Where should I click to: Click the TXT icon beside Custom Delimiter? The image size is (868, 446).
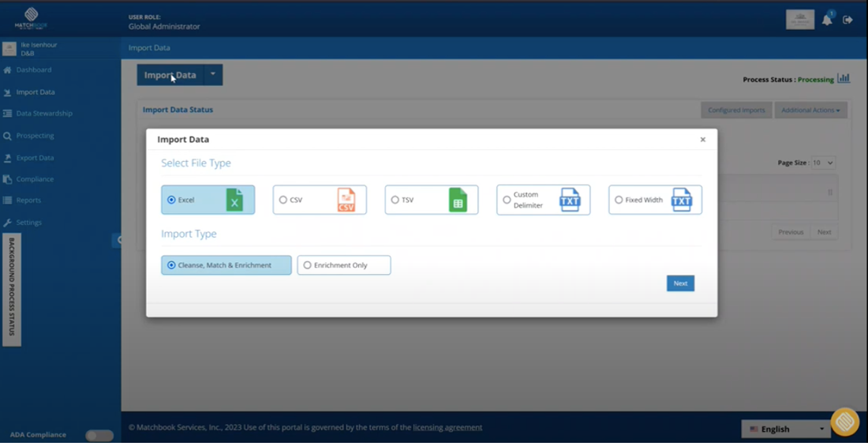[x=570, y=200]
